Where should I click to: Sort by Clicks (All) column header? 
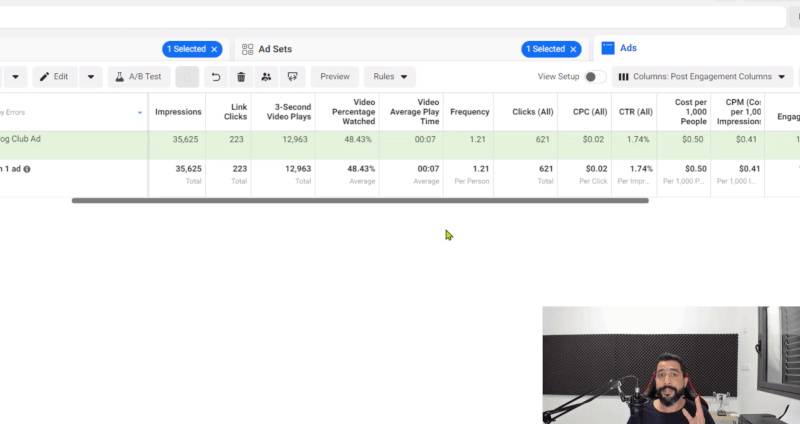(x=533, y=112)
